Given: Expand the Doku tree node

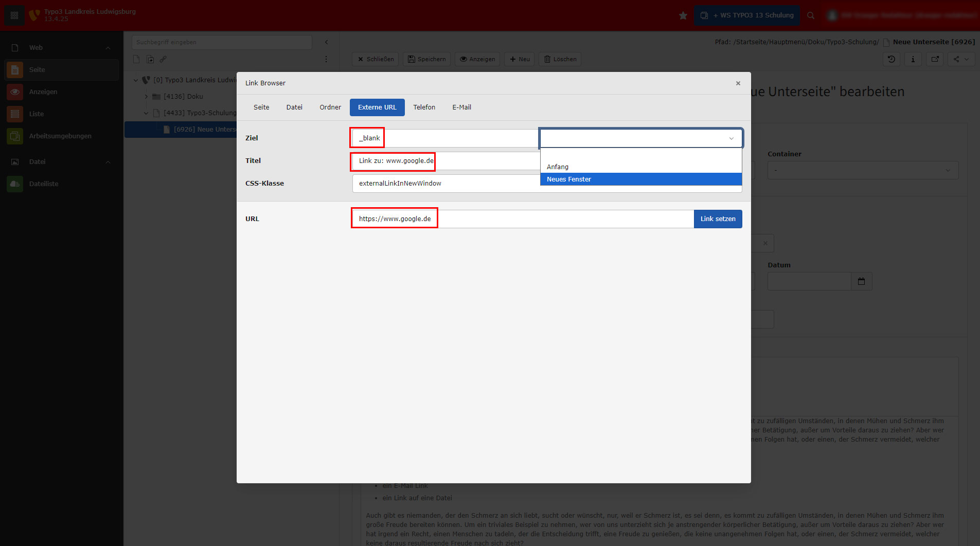Looking at the screenshot, I should pyautogui.click(x=146, y=97).
